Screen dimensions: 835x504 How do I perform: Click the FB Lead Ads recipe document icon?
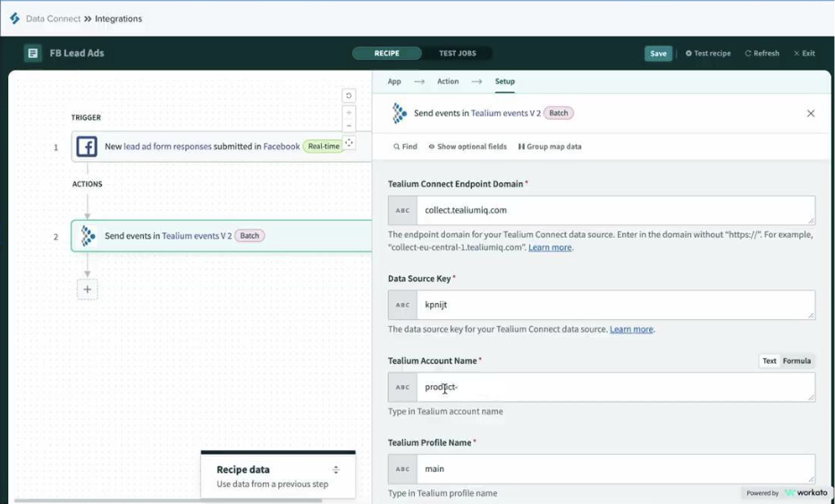33,54
